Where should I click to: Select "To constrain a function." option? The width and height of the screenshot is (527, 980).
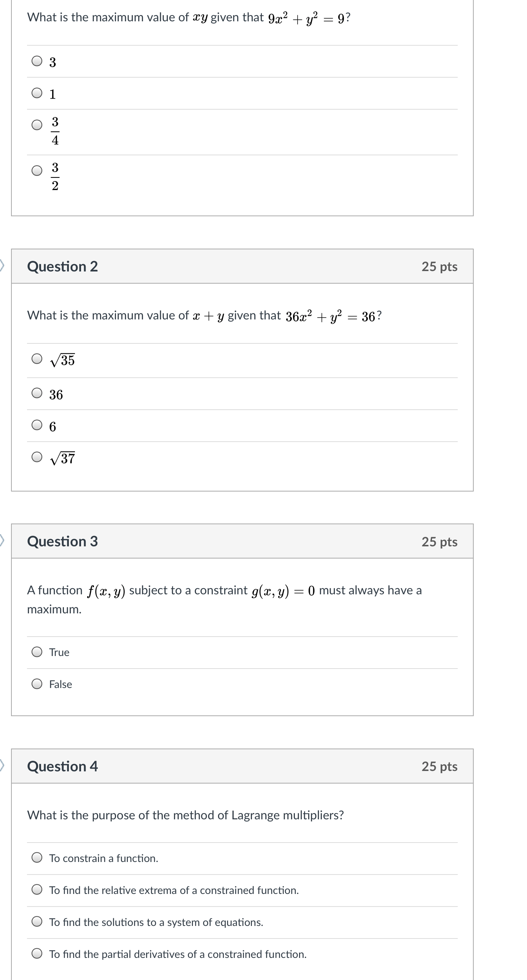tap(37, 858)
